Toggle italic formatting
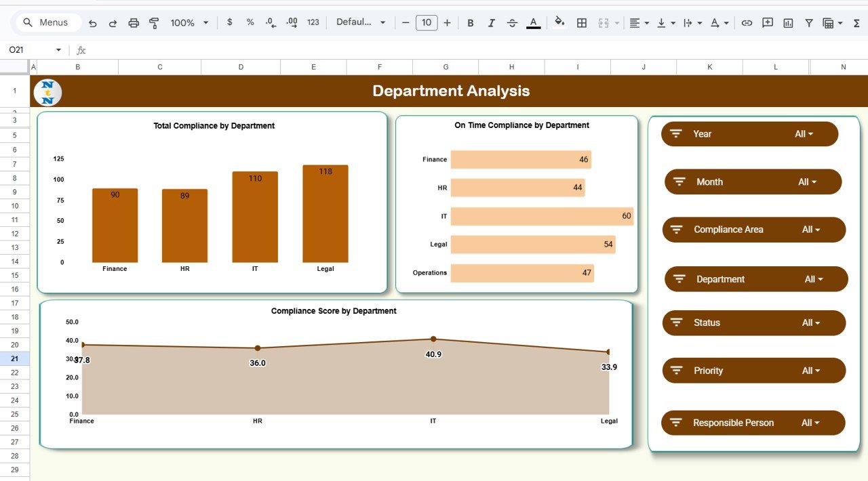The image size is (868, 481). coord(491,22)
